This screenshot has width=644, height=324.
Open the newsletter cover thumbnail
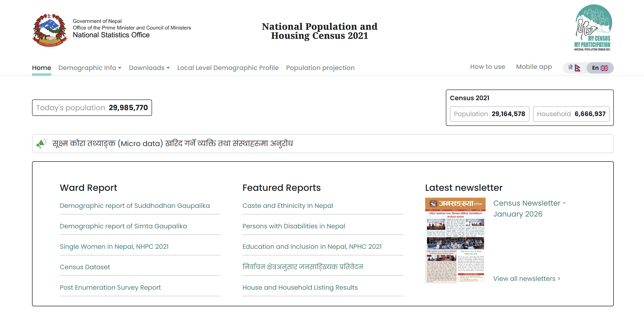455,240
